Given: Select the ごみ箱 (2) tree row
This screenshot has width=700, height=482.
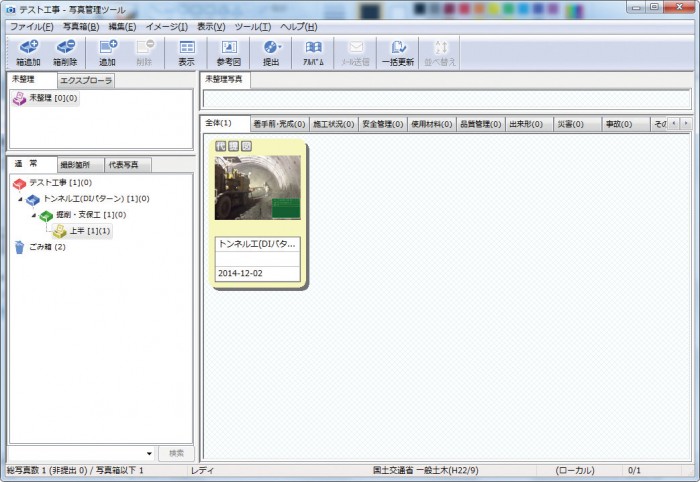Looking at the screenshot, I should (40, 247).
